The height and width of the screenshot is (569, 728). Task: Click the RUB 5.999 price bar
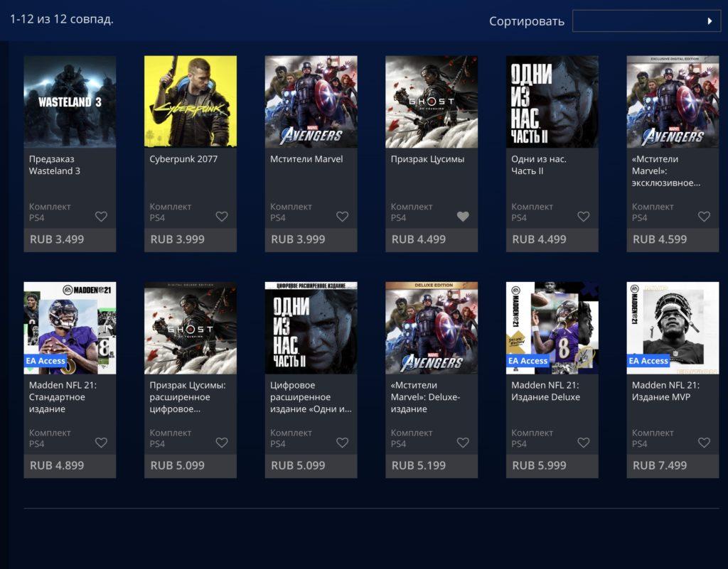(552, 465)
